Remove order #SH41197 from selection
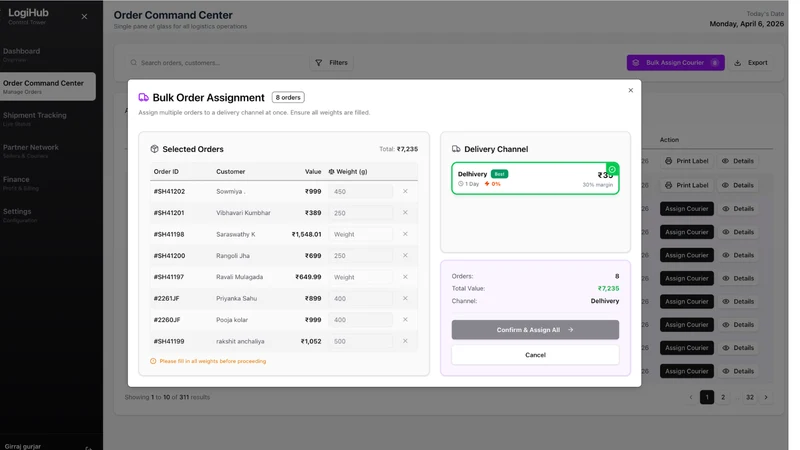 pos(405,277)
